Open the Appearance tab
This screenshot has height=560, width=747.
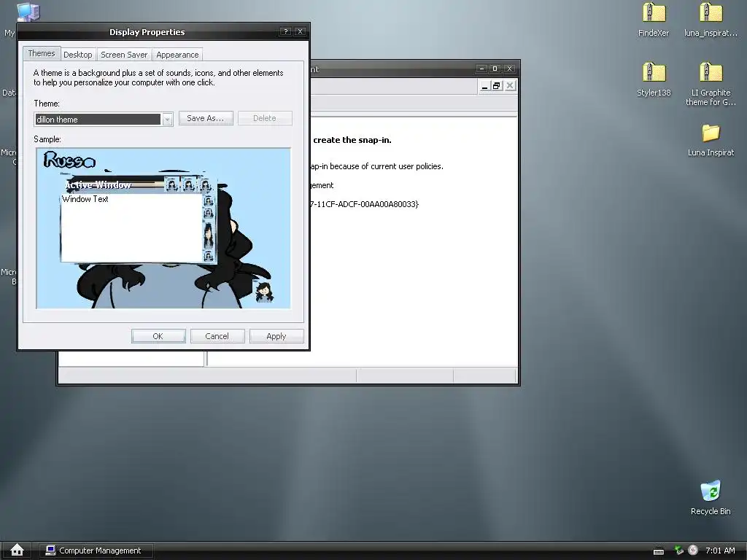tap(177, 55)
